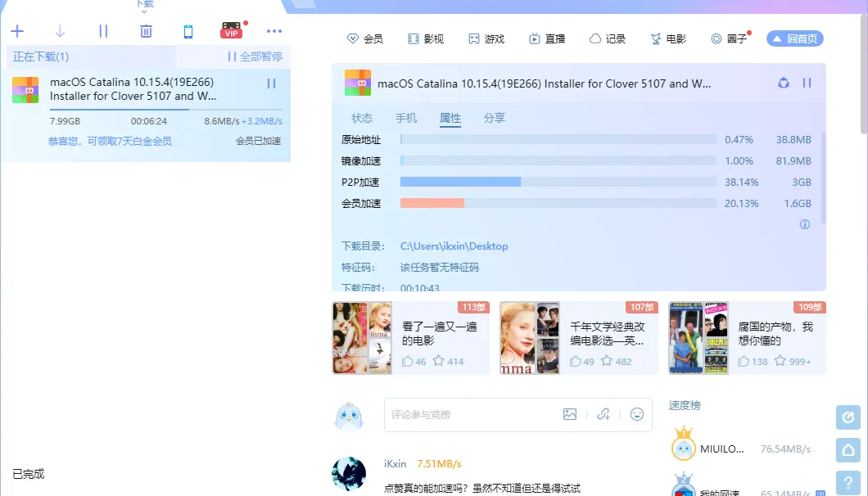Open the red VIP icon
The width and height of the screenshot is (868, 496).
click(x=232, y=30)
